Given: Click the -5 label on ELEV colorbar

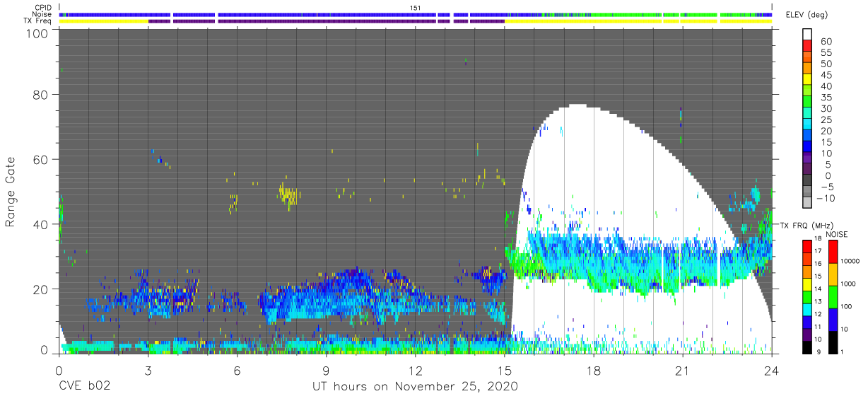Looking at the screenshot, I should [826, 187].
